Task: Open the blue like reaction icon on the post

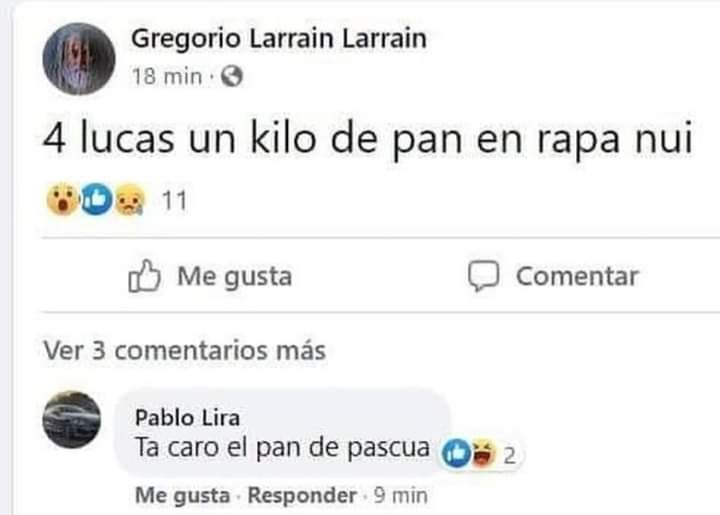Action: [96, 199]
